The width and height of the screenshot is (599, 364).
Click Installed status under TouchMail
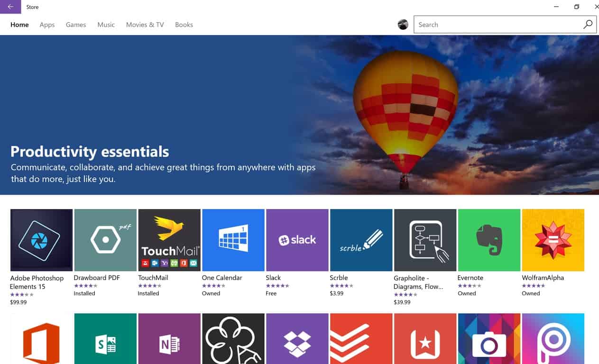click(x=148, y=293)
